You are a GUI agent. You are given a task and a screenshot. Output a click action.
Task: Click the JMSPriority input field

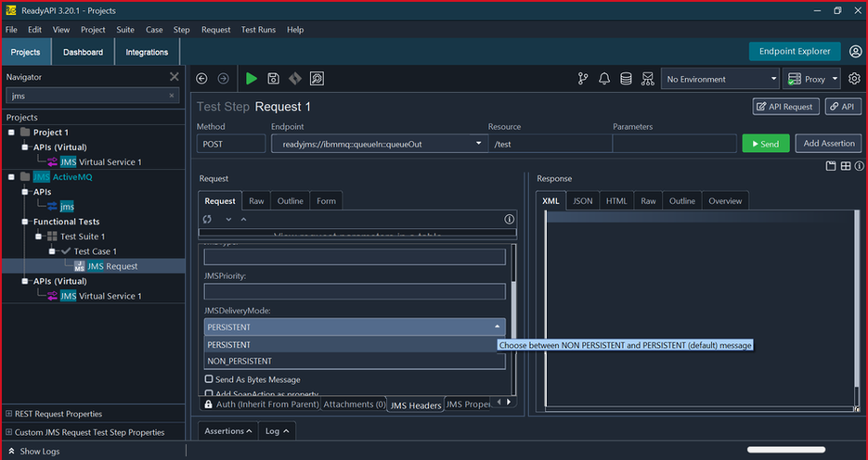click(x=354, y=291)
